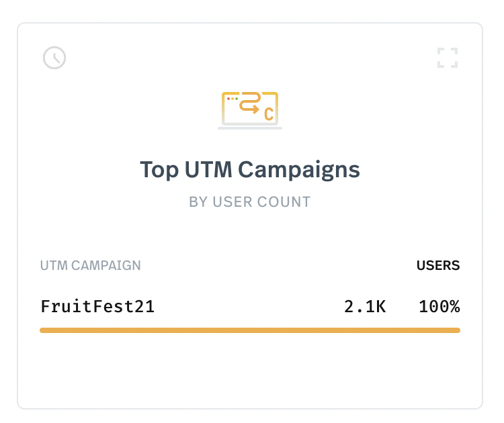Click the orange FruitFest21 progress bar
The image size is (504, 423).
coord(250,330)
